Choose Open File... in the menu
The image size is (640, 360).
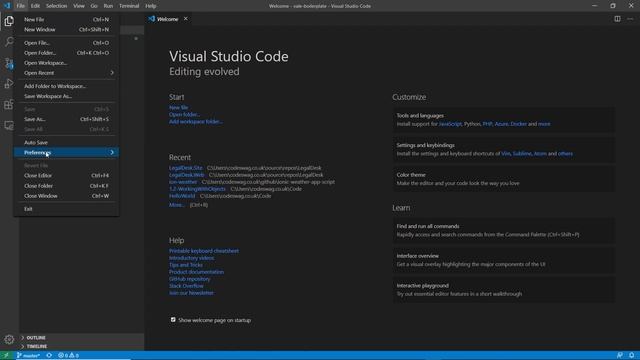tap(66, 43)
